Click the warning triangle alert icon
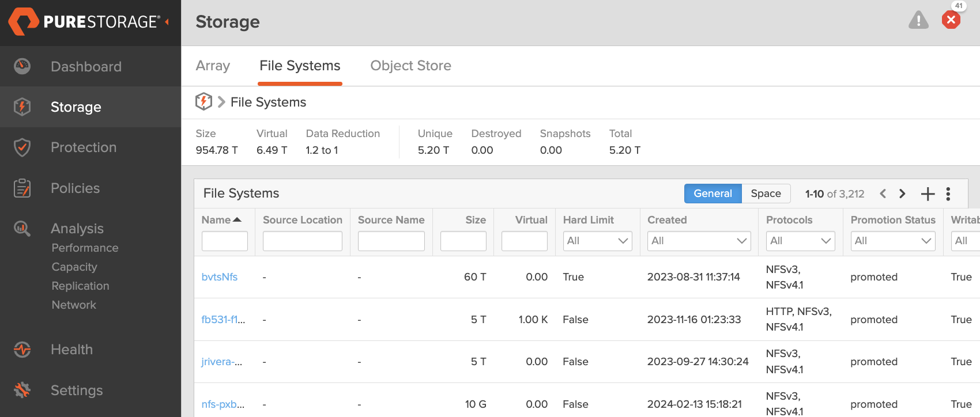The image size is (980, 417). click(x=918, y=20)
